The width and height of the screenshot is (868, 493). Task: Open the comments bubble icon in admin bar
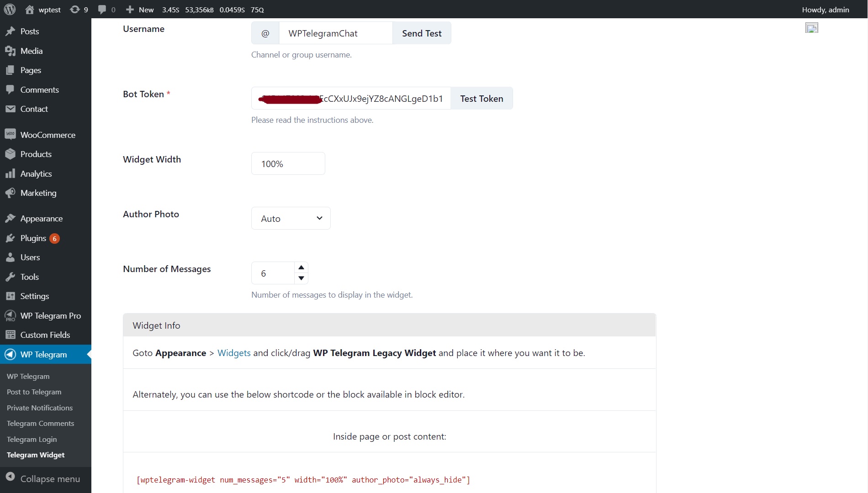[x=102, y=10]
